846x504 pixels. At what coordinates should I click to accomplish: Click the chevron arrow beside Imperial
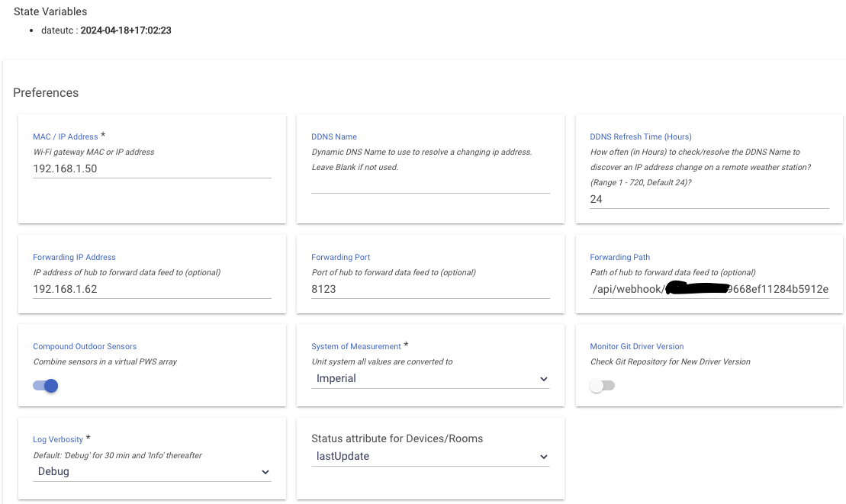543,379
